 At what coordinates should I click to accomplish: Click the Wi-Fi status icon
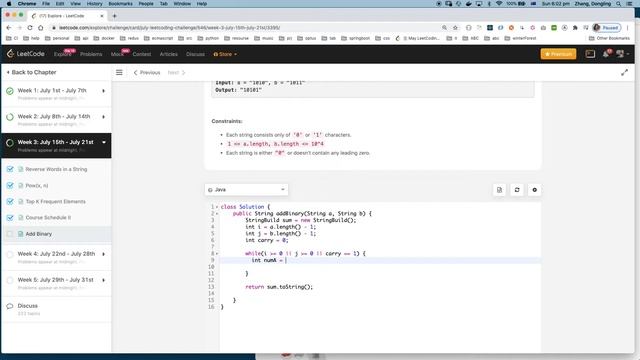click(x=499, y=4)
